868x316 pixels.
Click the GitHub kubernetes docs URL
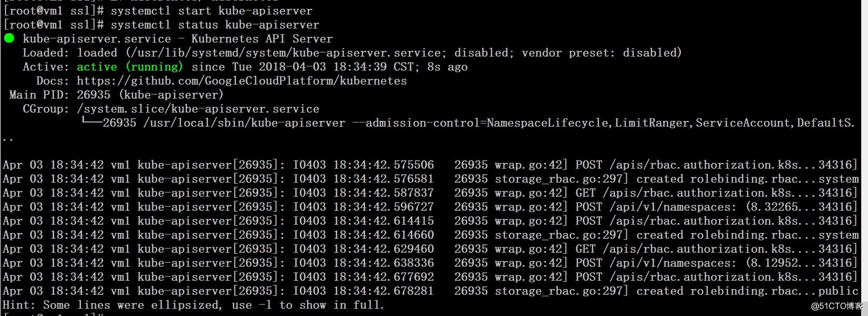[242, 81]
